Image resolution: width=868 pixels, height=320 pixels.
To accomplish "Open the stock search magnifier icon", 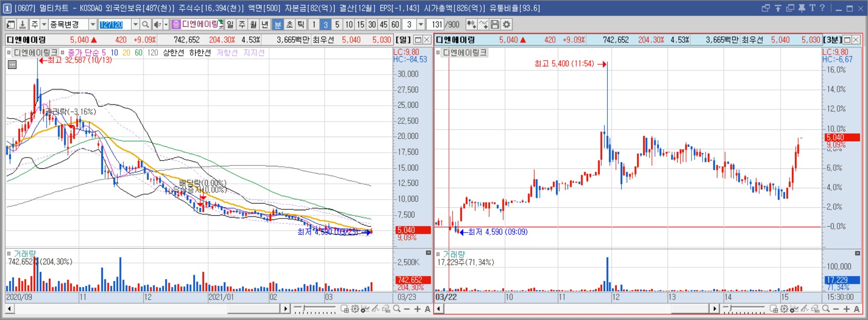I will point(145,24).
